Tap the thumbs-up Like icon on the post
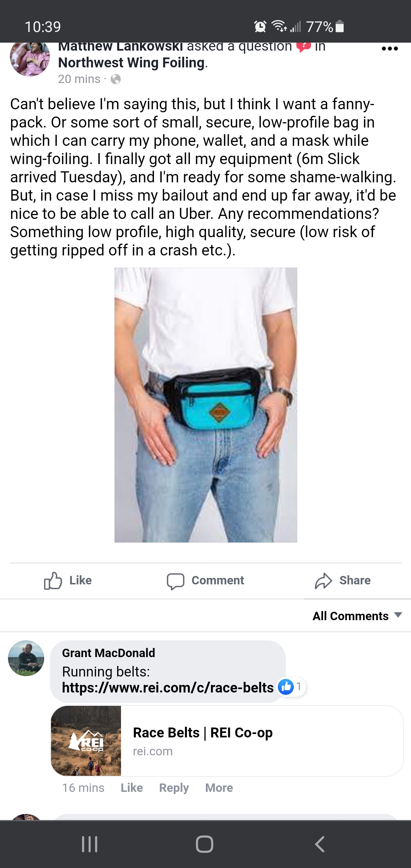 (x=53, y=581)
